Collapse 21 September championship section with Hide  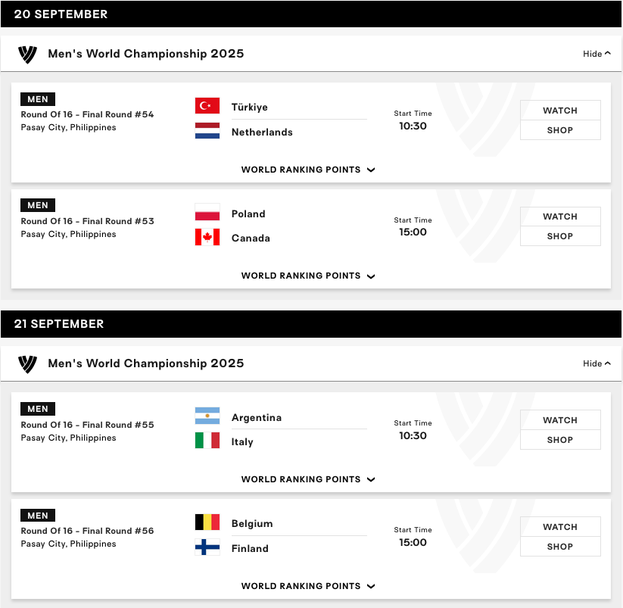[596, 364]
